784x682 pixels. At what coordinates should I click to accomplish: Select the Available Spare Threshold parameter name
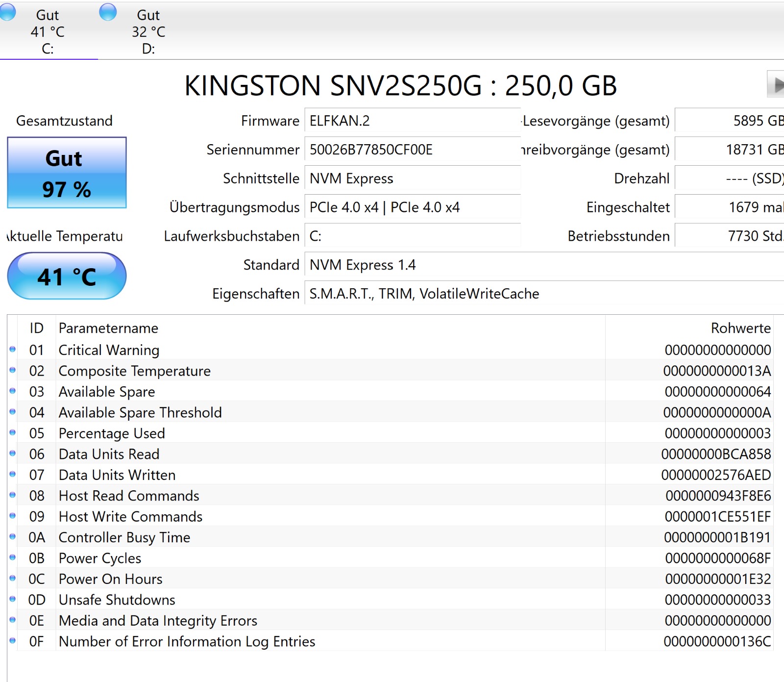140,413
